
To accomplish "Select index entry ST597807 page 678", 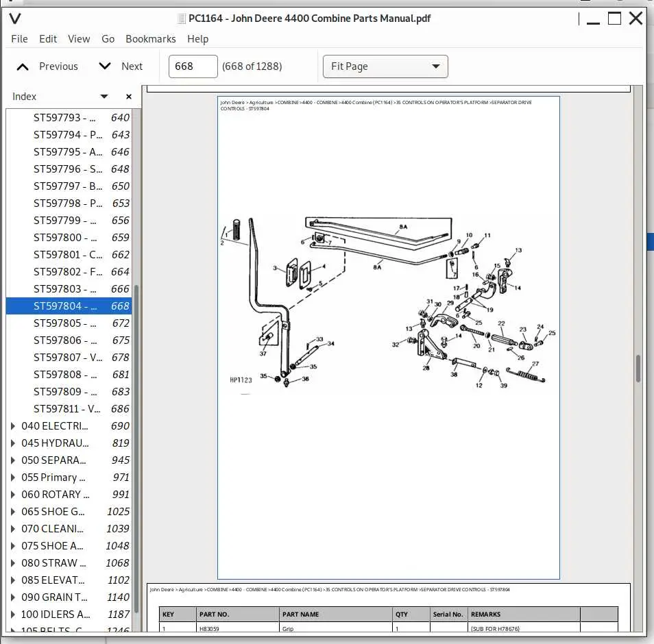I will pyautogui.click(x=69, y=357).
